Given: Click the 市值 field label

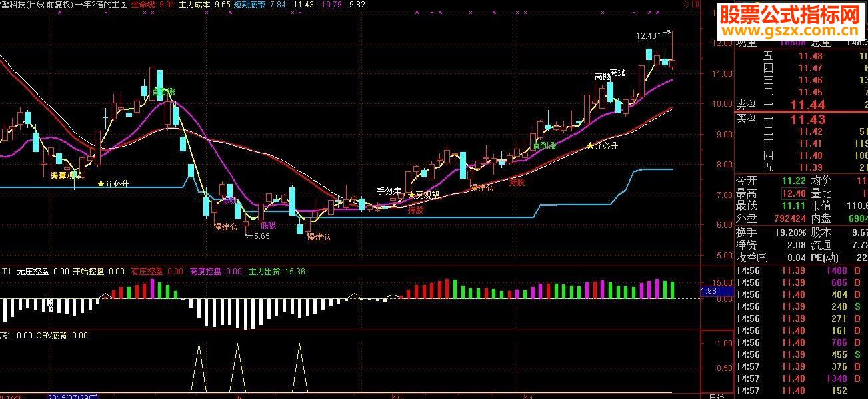Looking at the screenshot, I should 822,206.
